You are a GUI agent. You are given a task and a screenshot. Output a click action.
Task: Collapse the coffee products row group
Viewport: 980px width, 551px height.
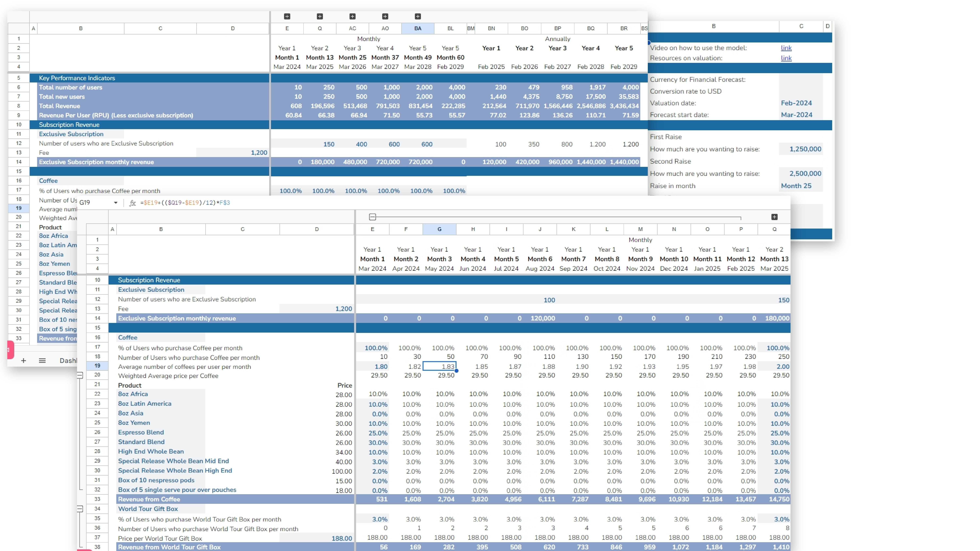80,375
